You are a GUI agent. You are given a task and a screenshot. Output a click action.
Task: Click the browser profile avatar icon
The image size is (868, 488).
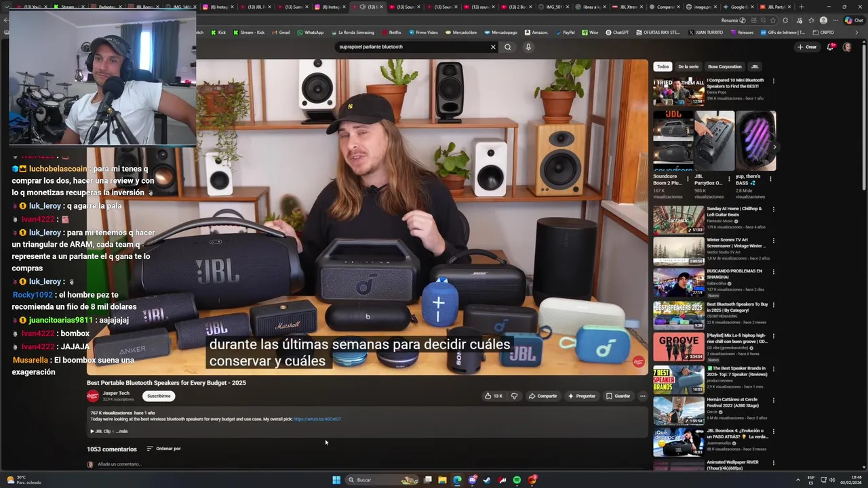[x=823, y=20]
